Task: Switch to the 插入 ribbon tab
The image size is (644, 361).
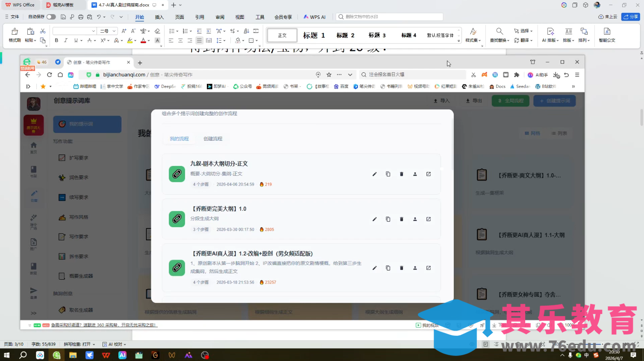Action: coord(159,17)
